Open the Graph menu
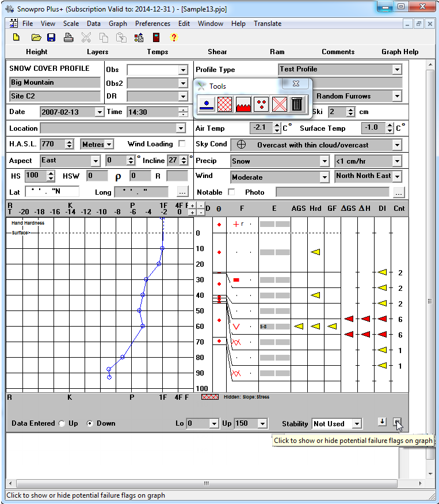 click(118, 24)
